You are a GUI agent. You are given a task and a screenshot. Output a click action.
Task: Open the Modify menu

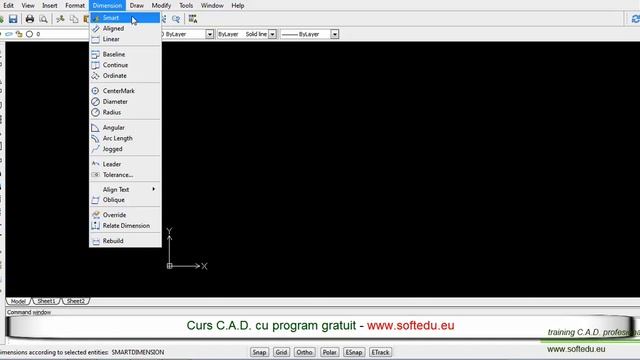[161, 6]
